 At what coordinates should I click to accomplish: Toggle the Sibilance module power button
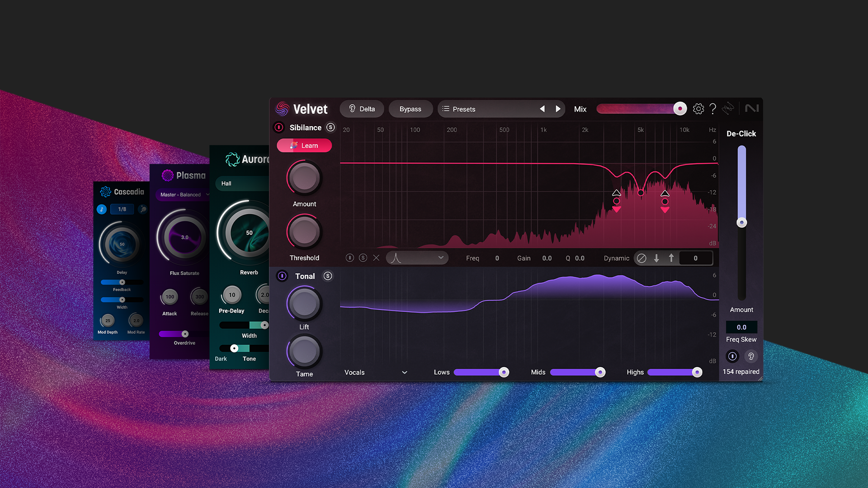click(279, 127)
